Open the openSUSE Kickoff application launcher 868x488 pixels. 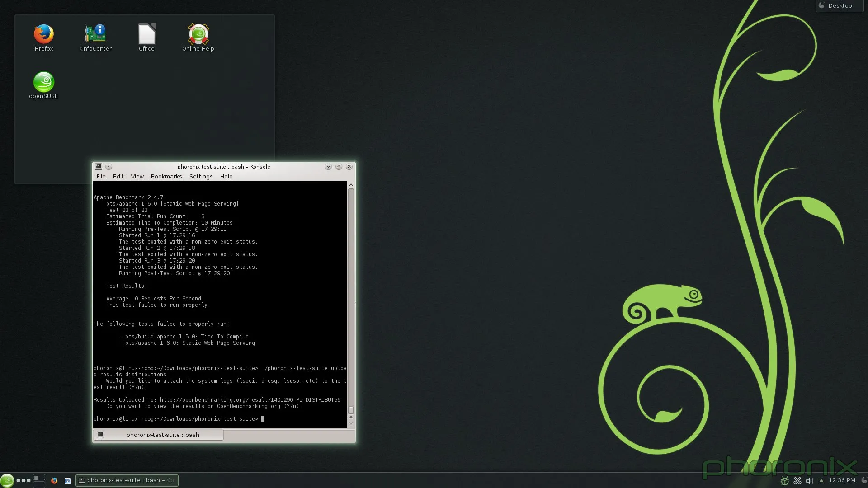(x=7, y=480)
